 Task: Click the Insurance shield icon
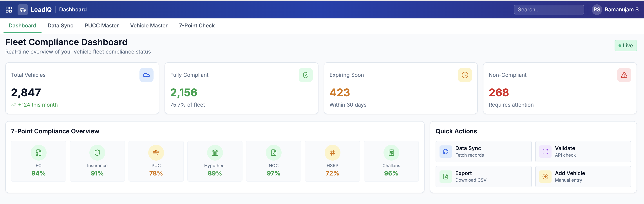(x=97, y=153)
